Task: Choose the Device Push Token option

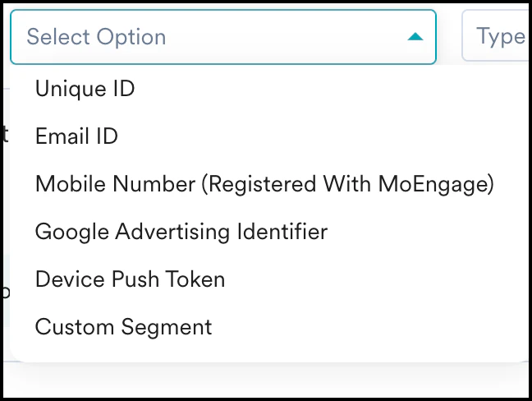Action: (130, 279)
